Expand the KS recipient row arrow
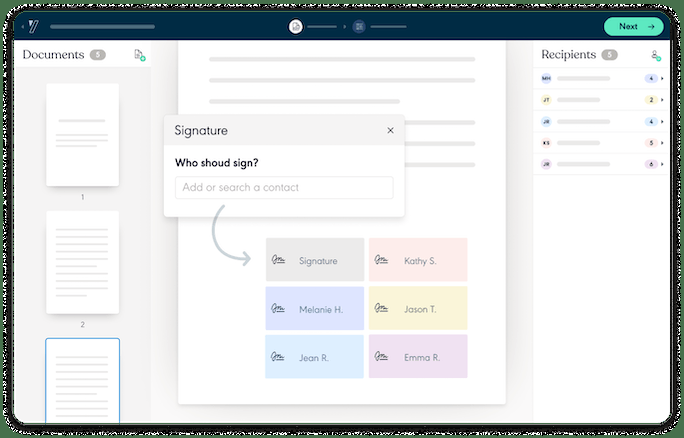Image resolution: width=684 pixels, height=438 pixels. pos(662,143)
